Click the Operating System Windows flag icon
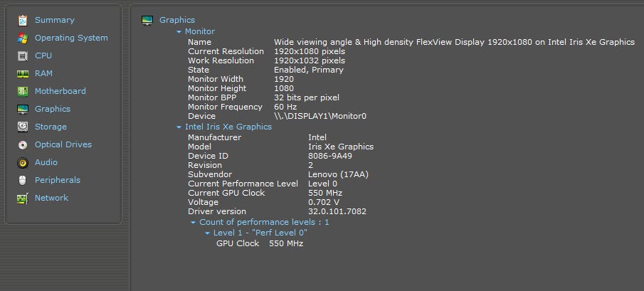 (x=23, y=38)
